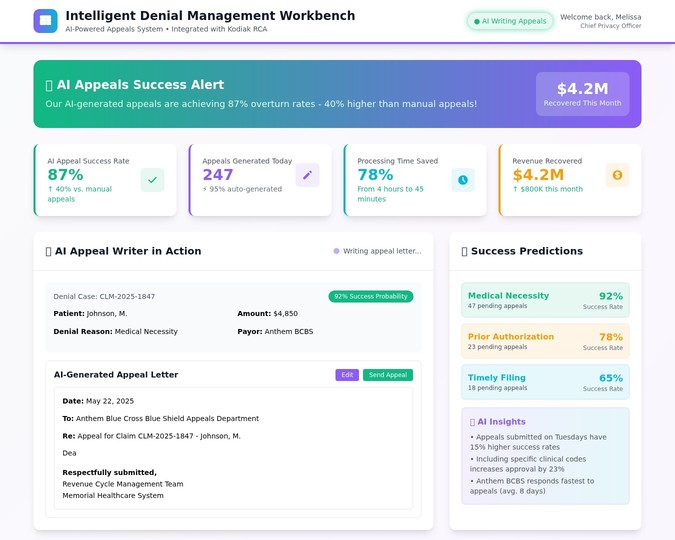Select the AI Appeal Success Rate 87% card
This screenshot has height=540, width=675.
point(105,180)
